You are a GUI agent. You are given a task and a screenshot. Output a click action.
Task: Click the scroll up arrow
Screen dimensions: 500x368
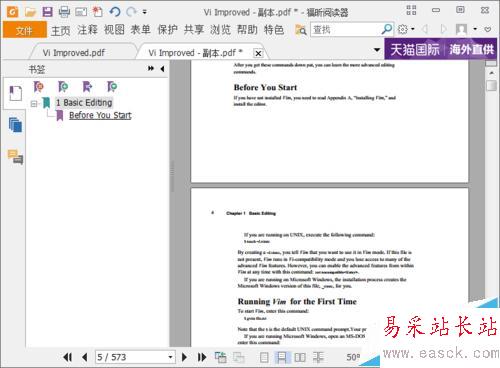(491, 72)
